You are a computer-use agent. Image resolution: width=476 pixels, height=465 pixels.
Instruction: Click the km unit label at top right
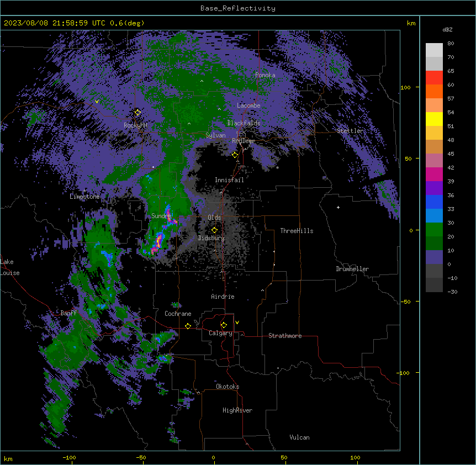pyautogui.click(x=411, y=23)
